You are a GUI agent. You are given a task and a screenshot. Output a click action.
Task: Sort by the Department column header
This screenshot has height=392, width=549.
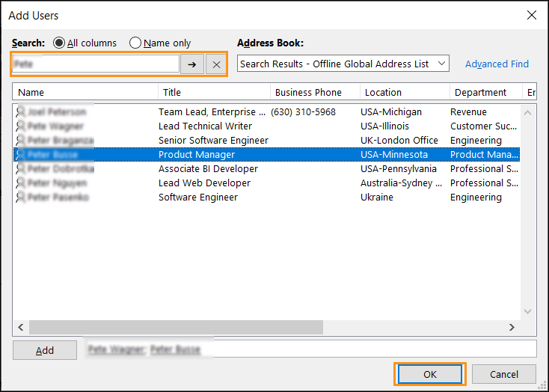(x=486, y=92)
